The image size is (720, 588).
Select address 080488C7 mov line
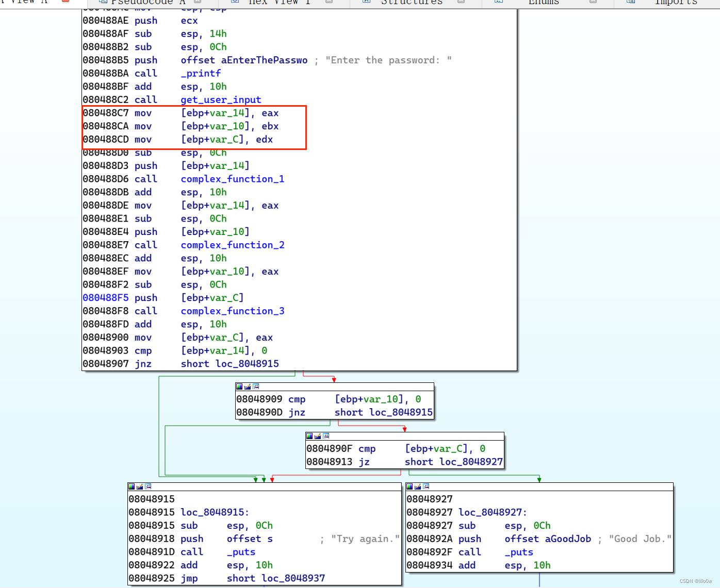pyautogui.click(x=181, y=113)
